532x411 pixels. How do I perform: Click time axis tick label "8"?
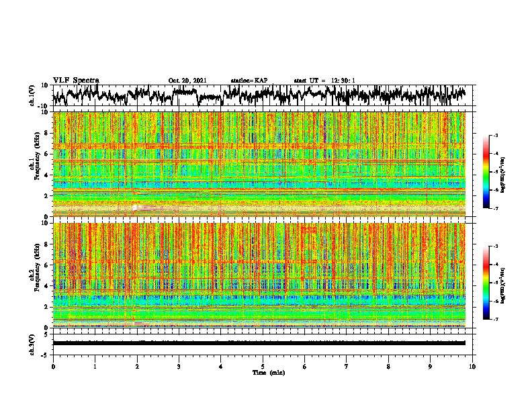[x=388, y=367]
